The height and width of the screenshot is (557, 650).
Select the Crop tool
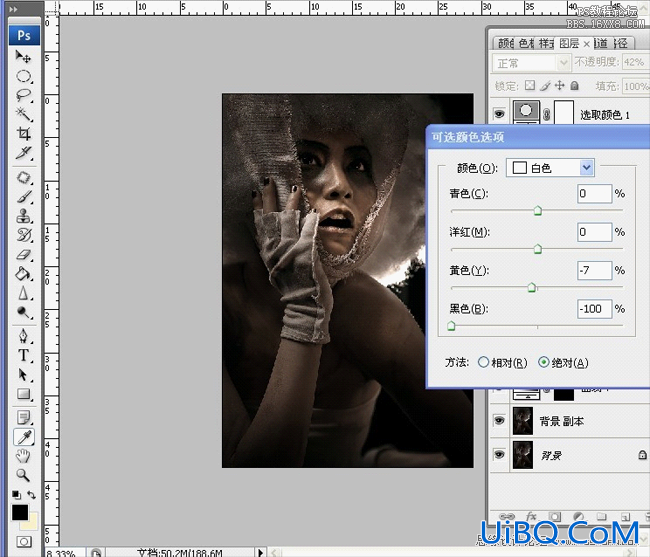23,133
